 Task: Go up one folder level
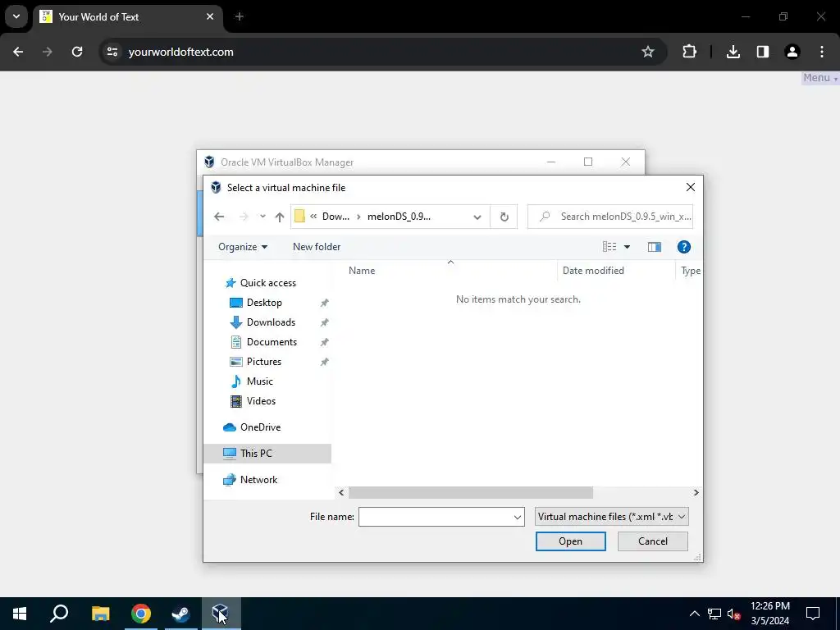click(279, 217)
